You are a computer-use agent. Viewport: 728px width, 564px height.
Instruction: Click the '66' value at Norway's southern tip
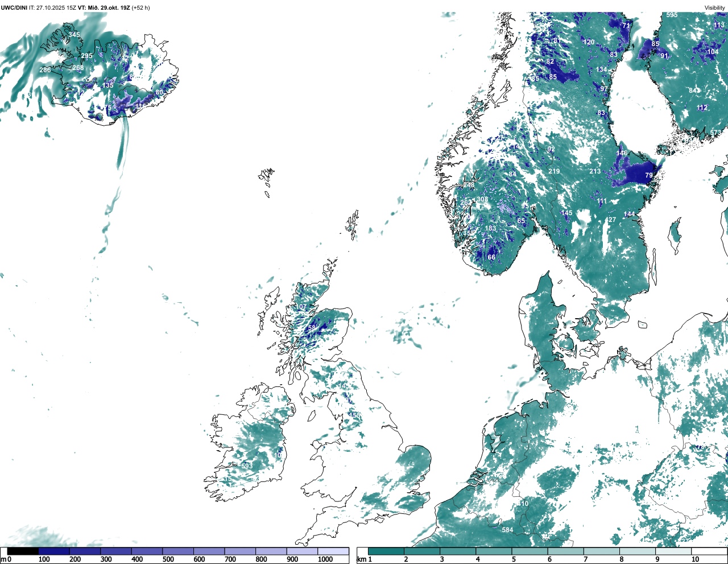point(491,258)
